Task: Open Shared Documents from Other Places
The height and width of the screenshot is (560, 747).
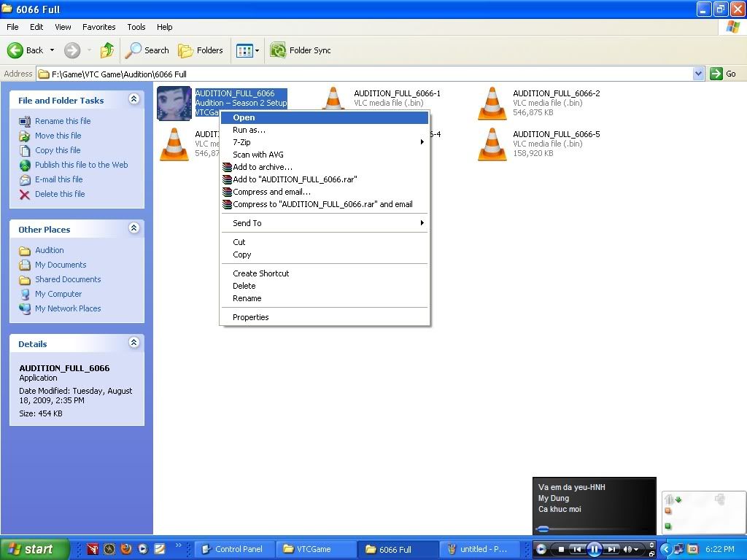Action: click(x=68, y=279)
